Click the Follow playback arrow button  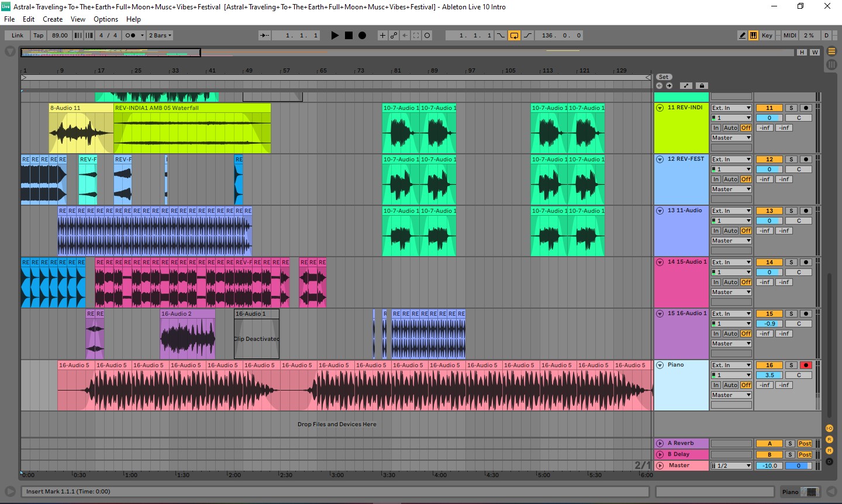[264, 36]
